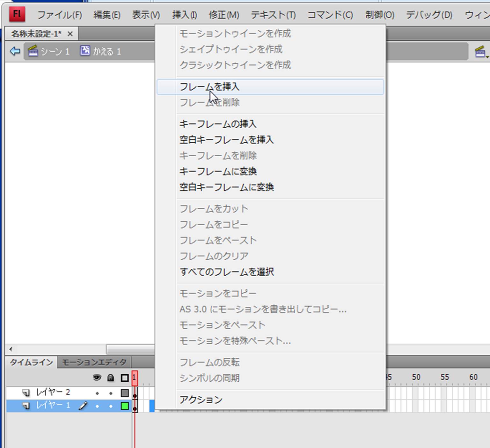
Task: Click the outline square icon in timeline header
Action: click(125, 378)
